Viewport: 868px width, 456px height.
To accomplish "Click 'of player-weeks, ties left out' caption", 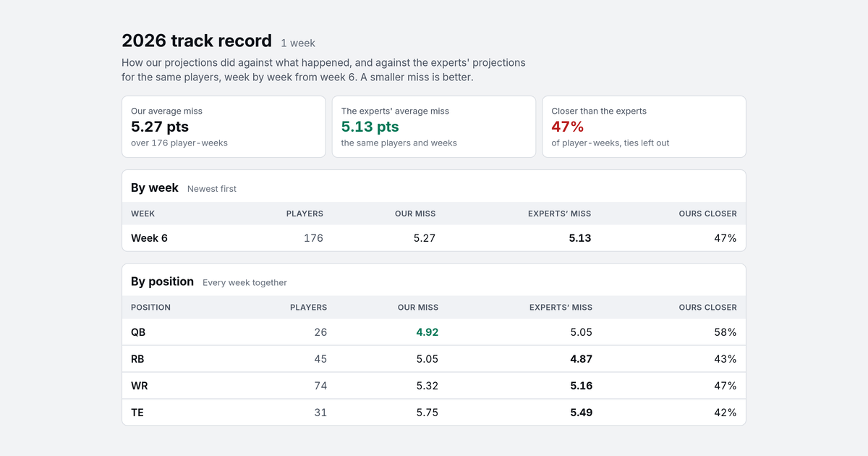I will click(610, 143).
